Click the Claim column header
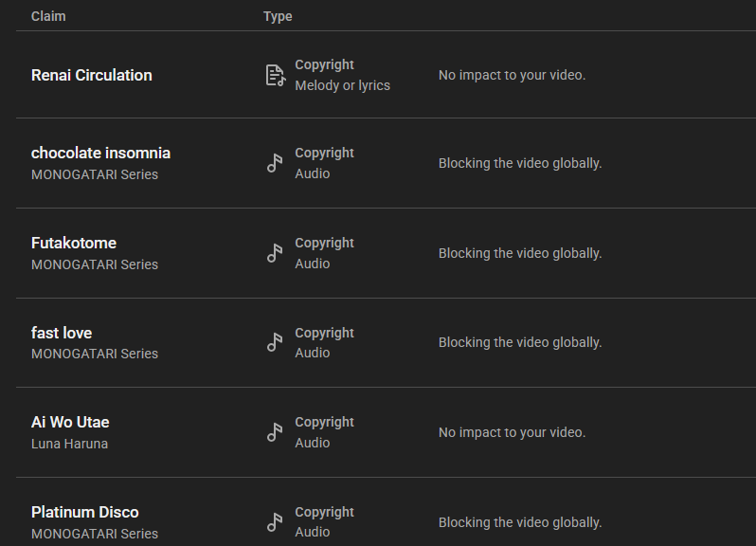The width and height of the screenshot is (756, 546). 48,16
